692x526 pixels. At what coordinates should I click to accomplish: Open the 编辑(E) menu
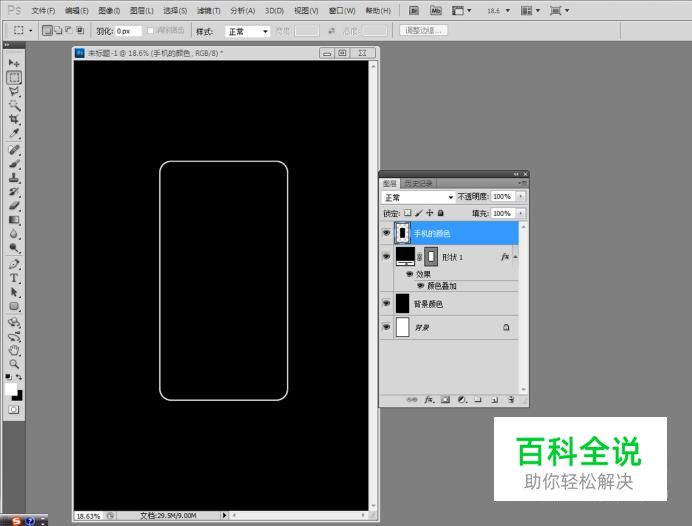[76, 11]
